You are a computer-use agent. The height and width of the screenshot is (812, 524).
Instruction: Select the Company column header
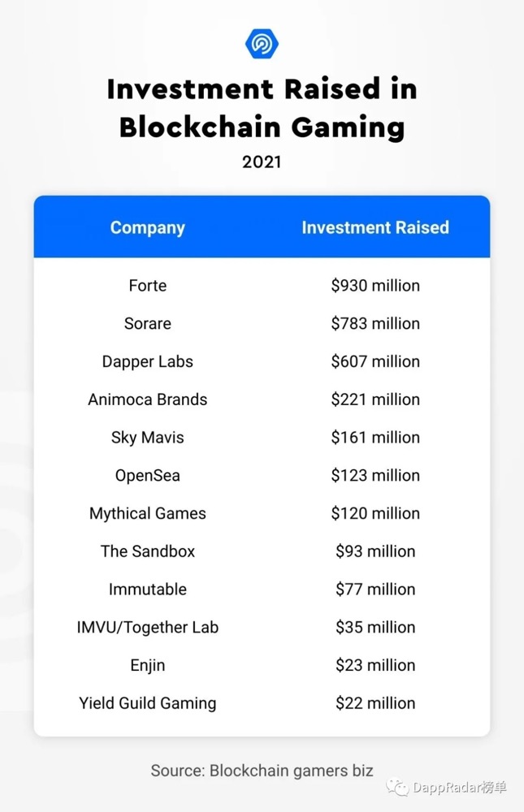pyautogui.click(x=148, y=228)
